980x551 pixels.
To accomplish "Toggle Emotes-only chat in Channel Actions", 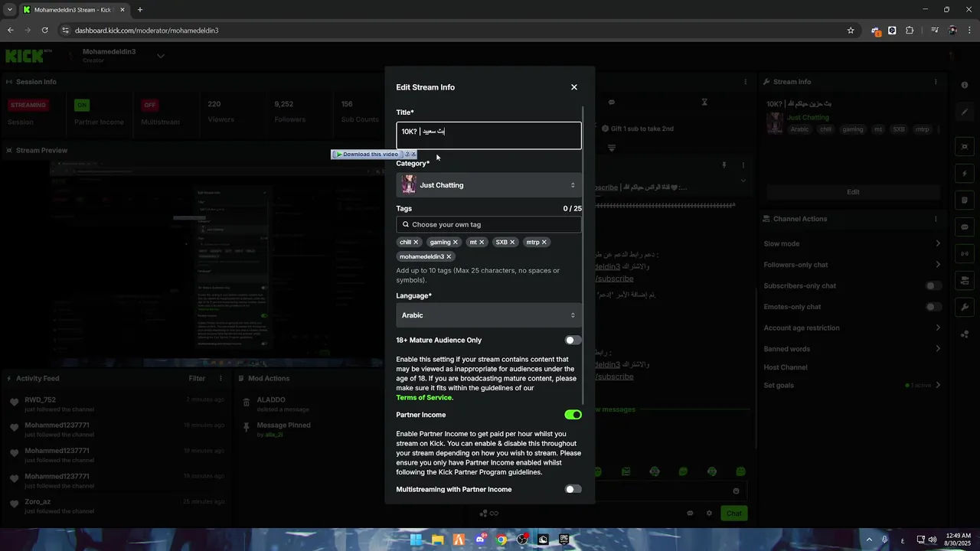I will (933, 307).
